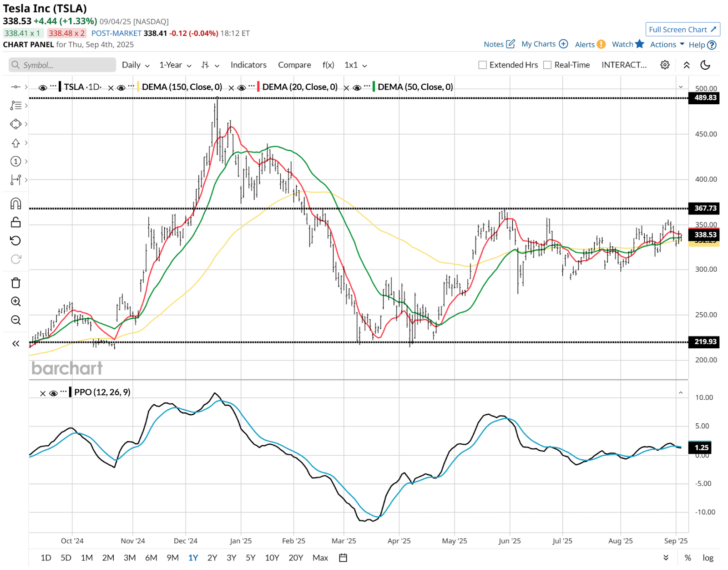The width and height of the screenshot is (728, 570).
Task: Add chart to My Charts
Action: pyautogui.click(x=545, y=44)
